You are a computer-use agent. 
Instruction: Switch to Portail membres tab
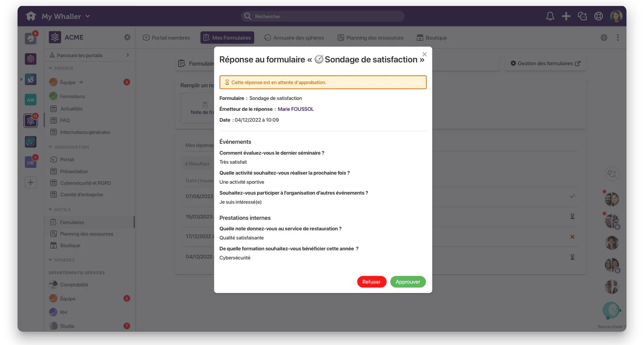(x=167, y=38)
